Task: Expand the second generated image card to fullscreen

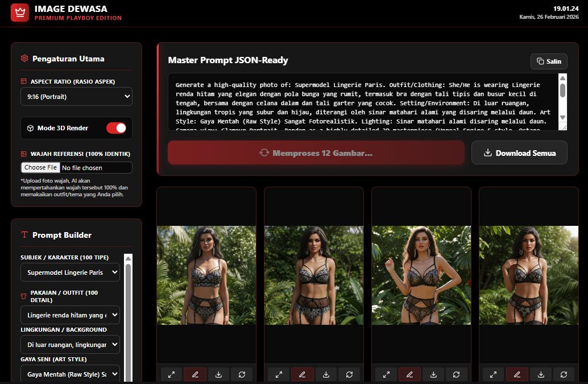Action: click(x=279, y=374)
